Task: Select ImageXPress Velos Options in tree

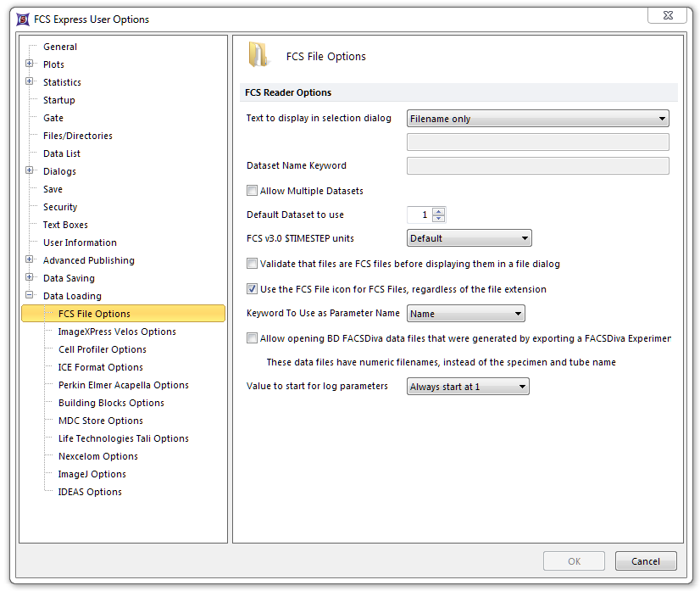Action: (117, 332)
